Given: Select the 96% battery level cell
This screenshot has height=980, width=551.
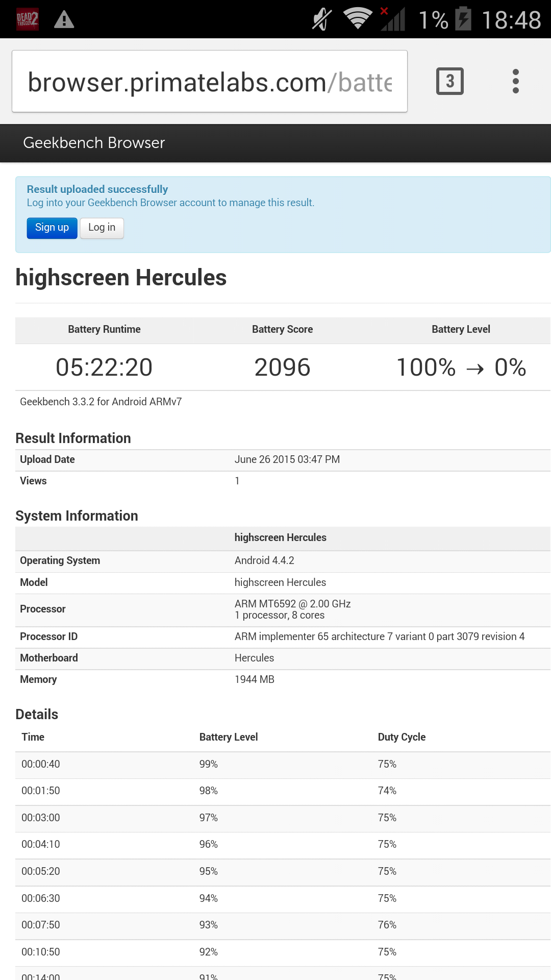Looking at the screenshot, I should [x=209, y=844].
